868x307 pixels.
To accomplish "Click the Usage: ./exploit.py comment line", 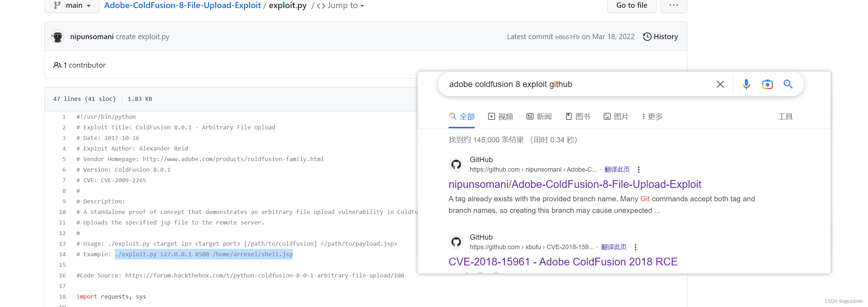I will (x=237, y=244).
